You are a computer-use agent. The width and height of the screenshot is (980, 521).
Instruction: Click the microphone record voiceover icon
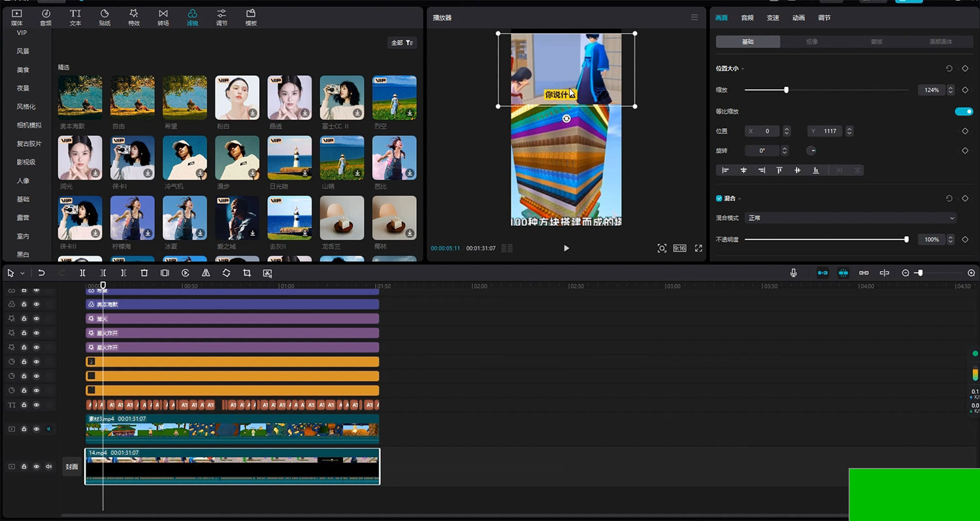793,273
